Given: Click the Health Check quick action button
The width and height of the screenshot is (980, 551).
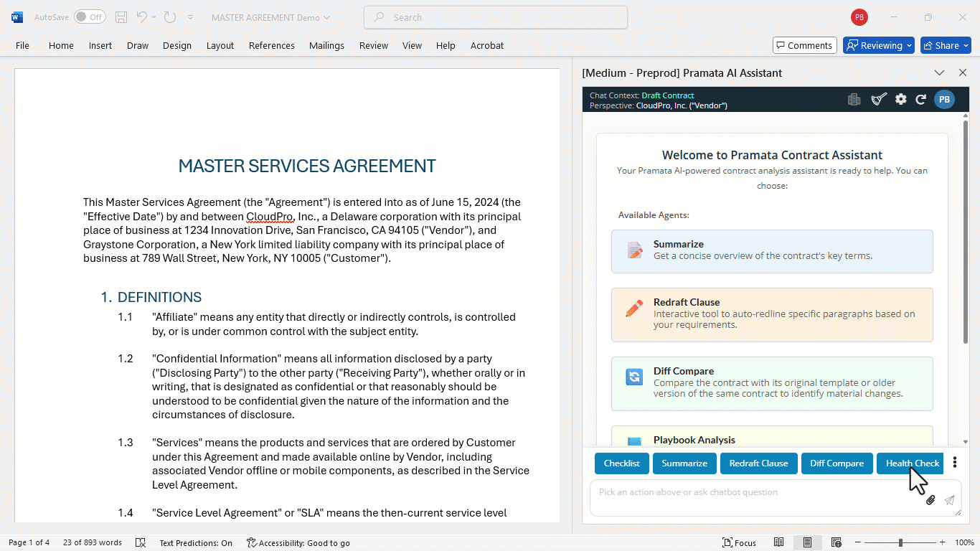Looking at the screenshot, I should (x=910, y=463).
